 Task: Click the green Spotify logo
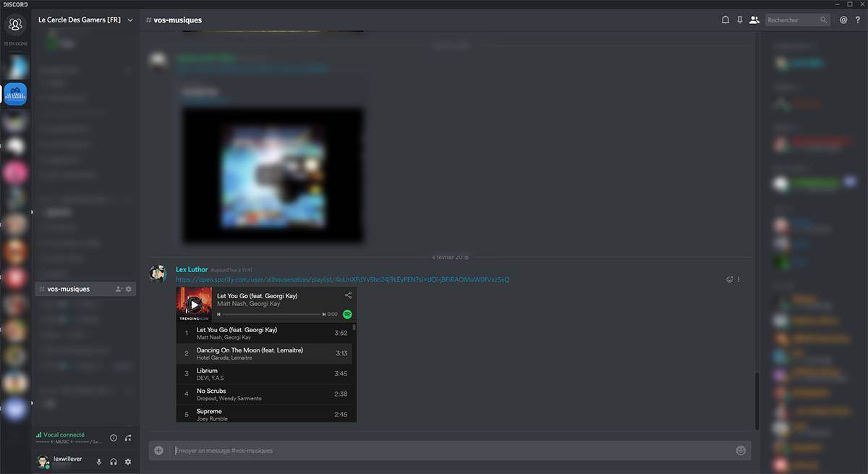(x=347, y=314)
